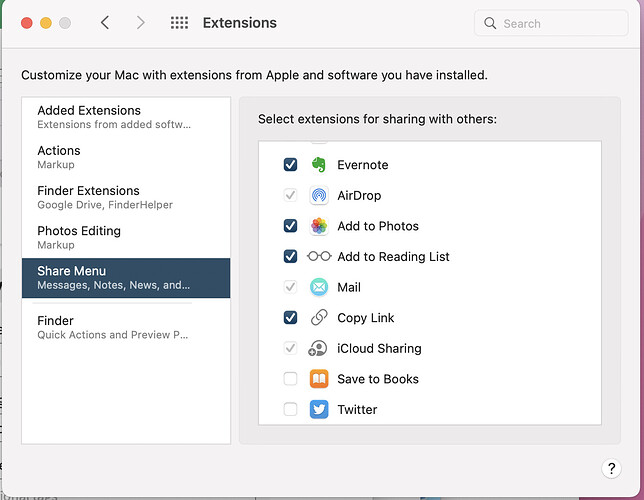Click the iCloud Sharing person icon
The width and height of the screenshot is (644, 500).
coord(317,348)
